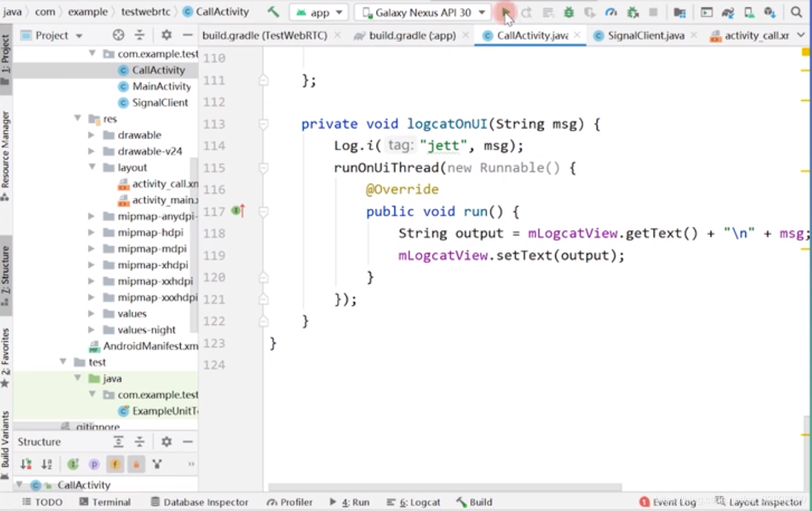Viewport: 812px width, 511px height.
Task: Collapse the res folder
Action: click(78, 118)
